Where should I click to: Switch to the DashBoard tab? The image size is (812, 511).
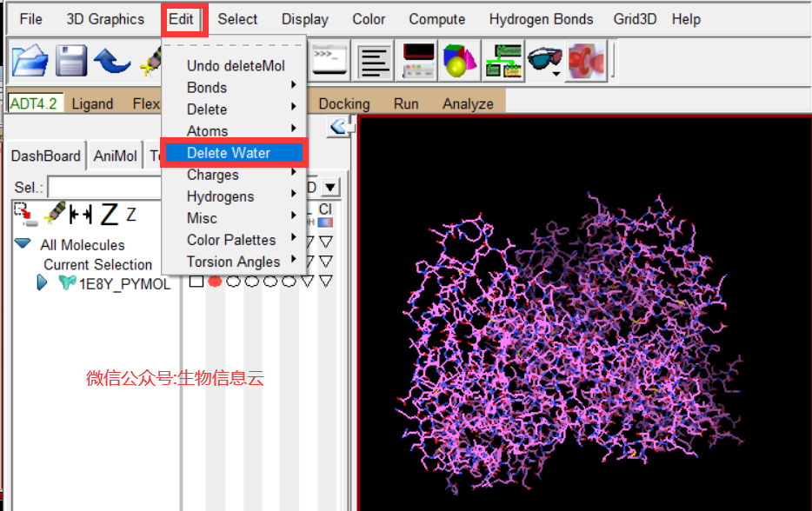[x=46, y=156]
